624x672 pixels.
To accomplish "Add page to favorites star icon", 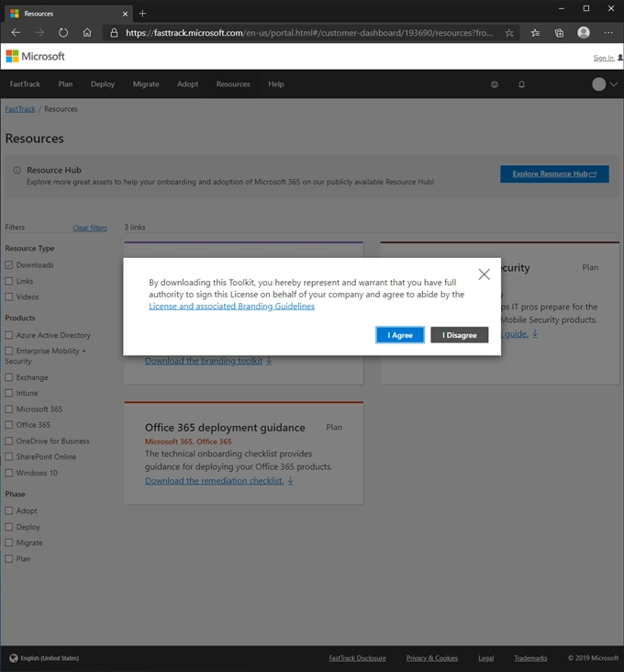I will pos(508,32).
